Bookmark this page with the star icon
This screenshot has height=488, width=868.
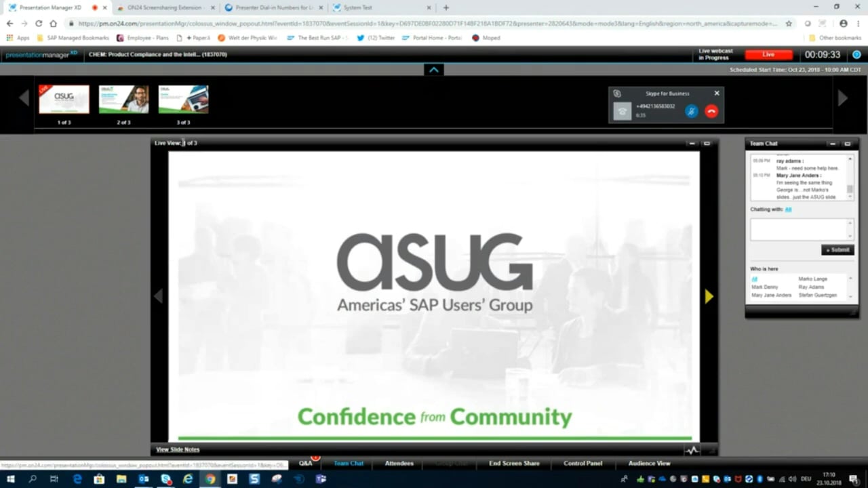(789, 23)
